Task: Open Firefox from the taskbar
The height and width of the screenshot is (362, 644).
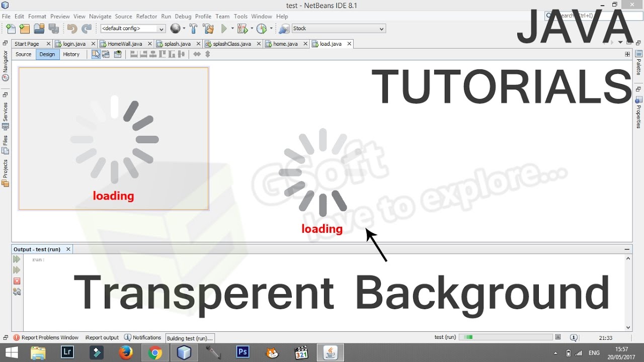Action: pyautogui.click(x=126, y=353)
